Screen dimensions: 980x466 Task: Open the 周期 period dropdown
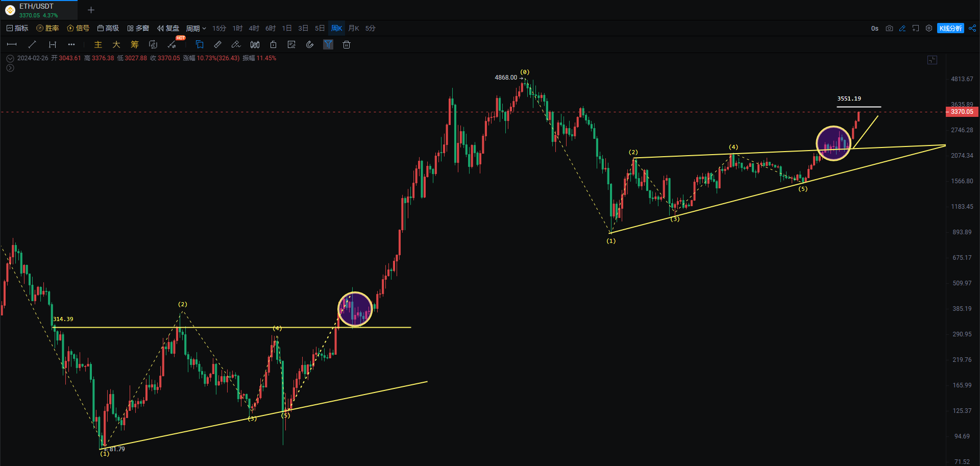tap(196, 29)
